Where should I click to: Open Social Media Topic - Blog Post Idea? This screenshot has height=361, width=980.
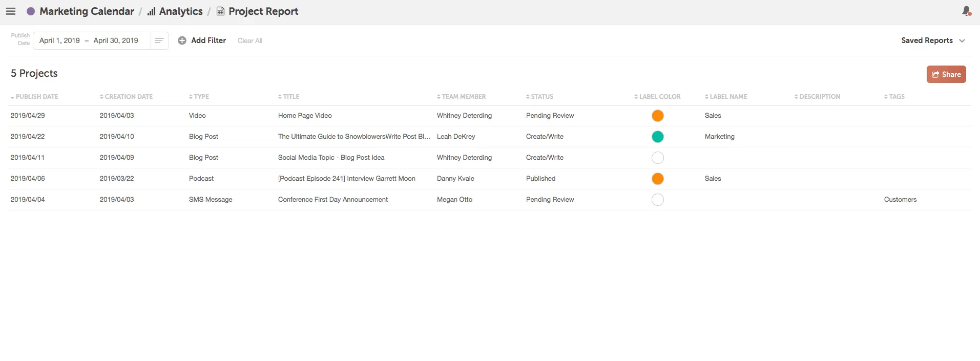(x=331, y=158)
